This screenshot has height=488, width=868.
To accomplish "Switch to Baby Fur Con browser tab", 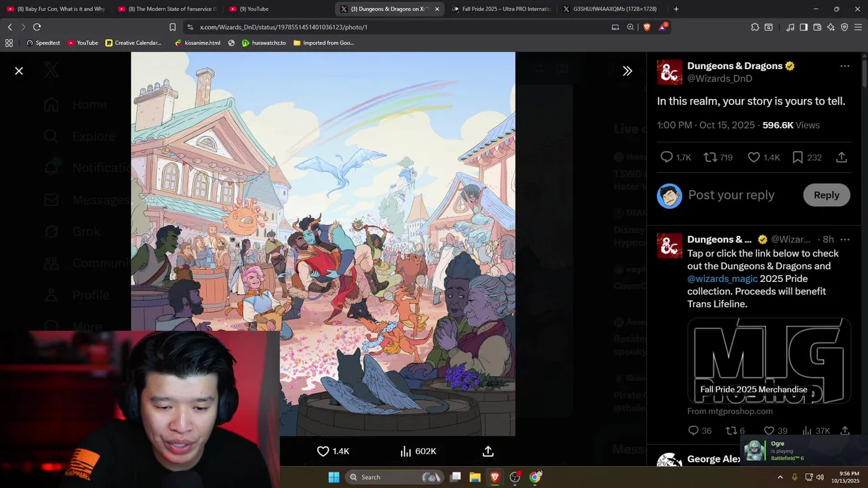I will [55, 9].
